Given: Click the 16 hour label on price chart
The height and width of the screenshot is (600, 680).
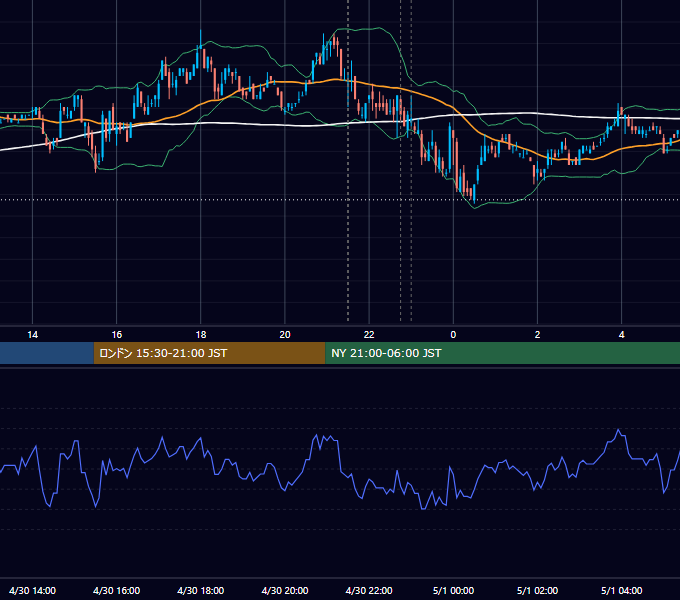Looking at the screenshot, I should [x=117, y=335].
